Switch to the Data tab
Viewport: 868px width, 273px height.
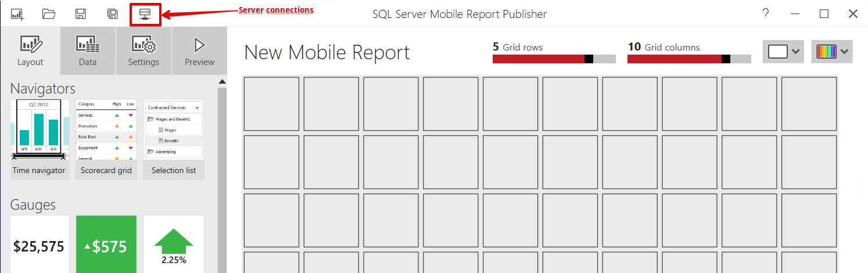coord(88,51)
